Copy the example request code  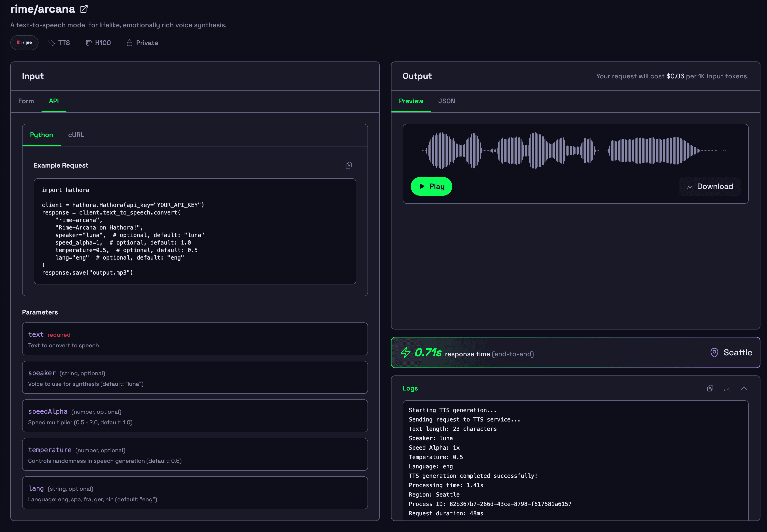pyautogui.click(x=348, y=165)
